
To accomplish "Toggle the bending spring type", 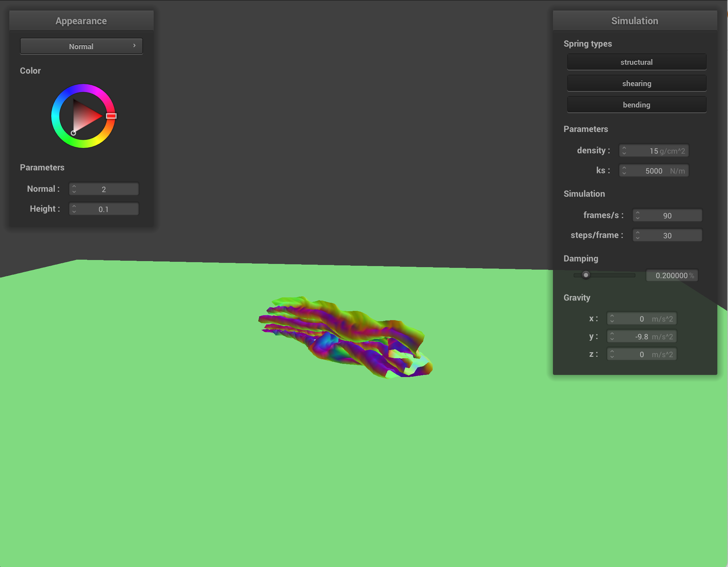I will tap(637, 105).
